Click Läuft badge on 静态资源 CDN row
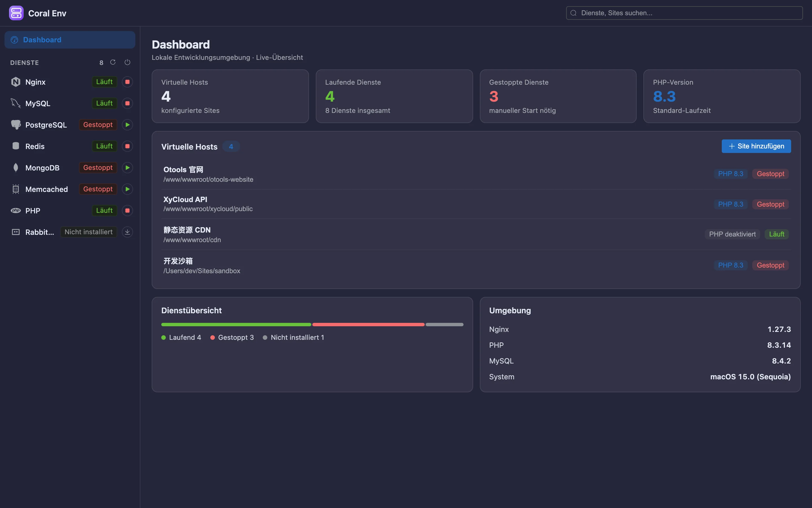 776,234
